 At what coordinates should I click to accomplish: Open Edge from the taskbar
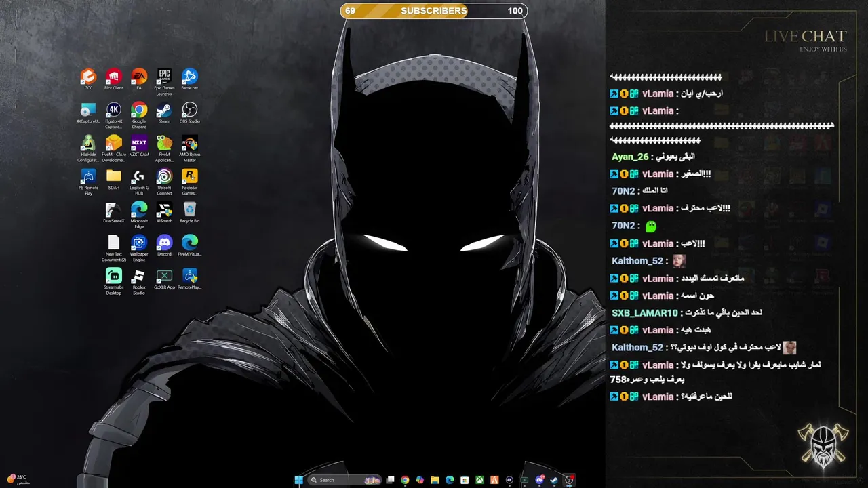click(x=450, y=480)
